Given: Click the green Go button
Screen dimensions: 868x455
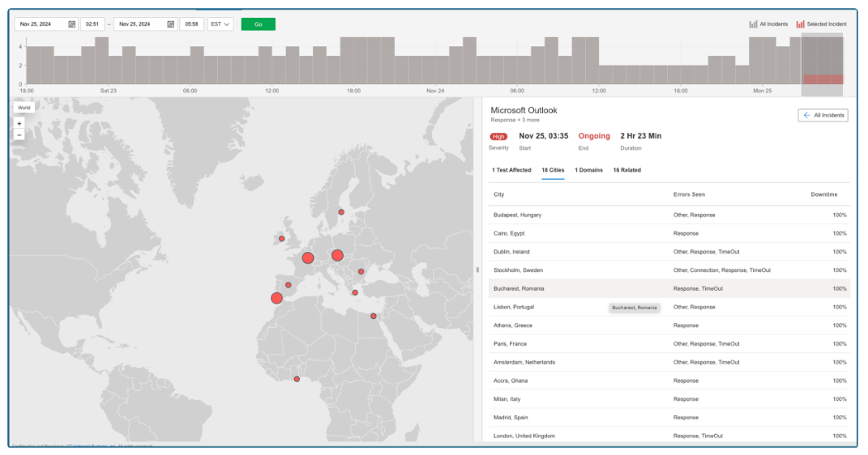Looking at the screenshot, I should point(258,24).
